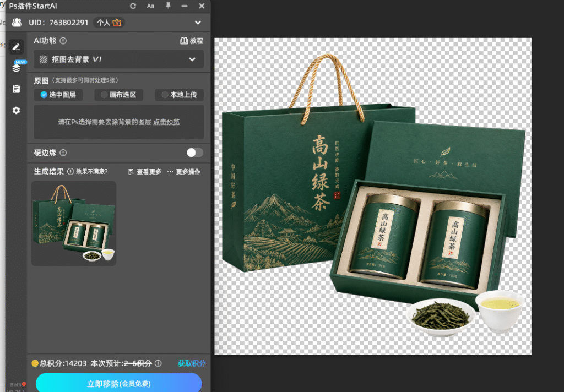Viewport: 564px width, 392px height.
Task: Click the info icon beside AI功能
Action: pos(63,41)
